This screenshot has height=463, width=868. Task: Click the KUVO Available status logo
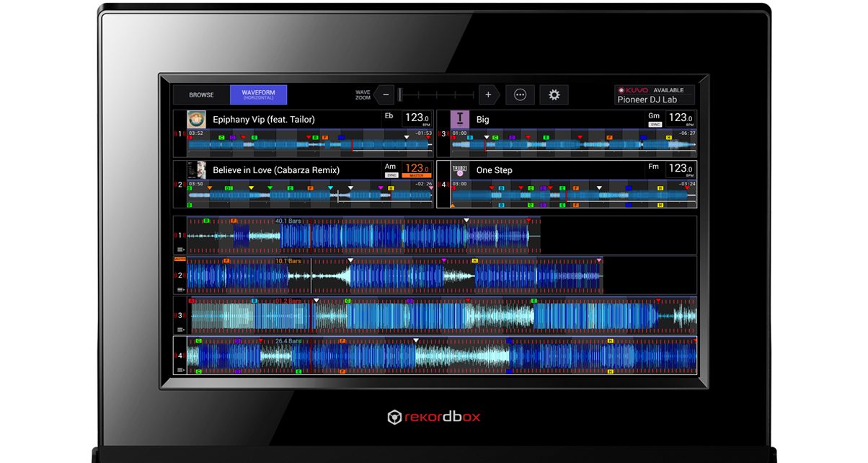click(x=633, y=90)
